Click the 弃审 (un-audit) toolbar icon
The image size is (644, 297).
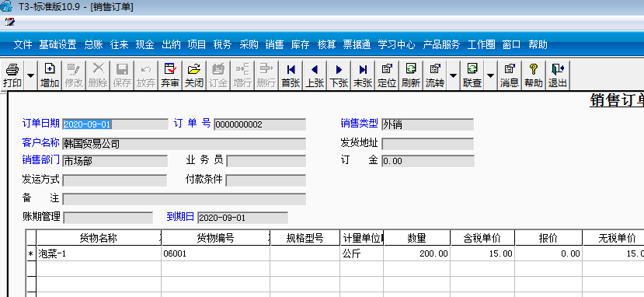point(169,75)
